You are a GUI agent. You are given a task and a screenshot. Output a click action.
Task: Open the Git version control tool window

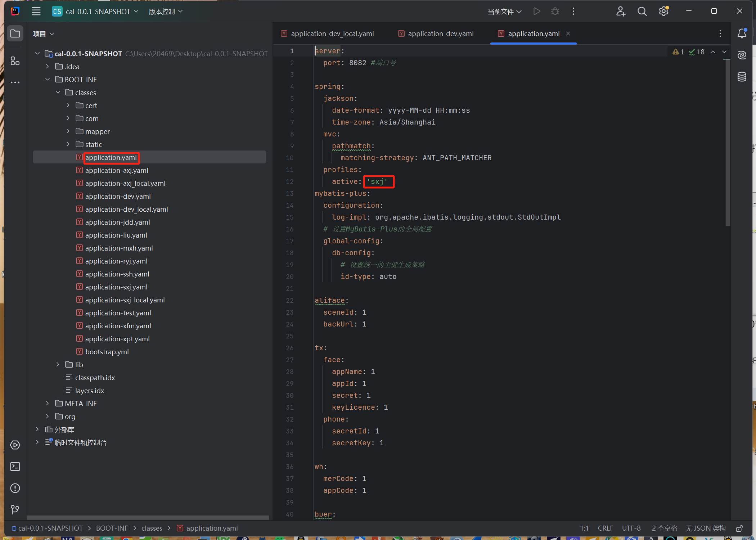click(15, 509)
